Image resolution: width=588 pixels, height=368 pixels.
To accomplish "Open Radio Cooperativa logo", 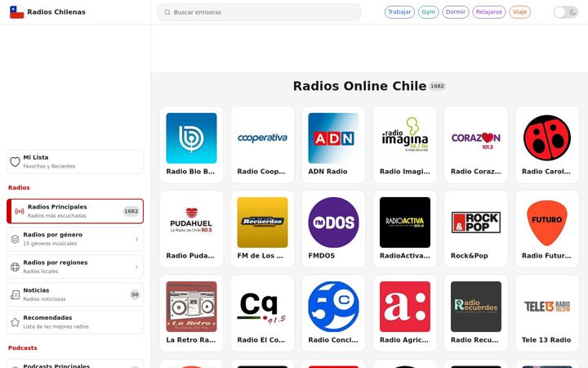I will click(262, 138).
